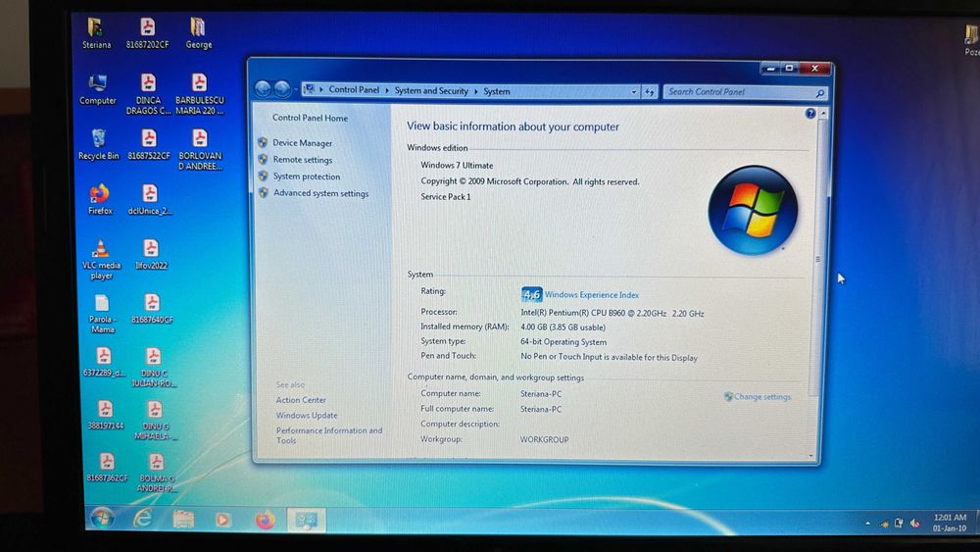The image size is (980, 552).
Task: Select the Computer desktop icon
Action: [x=97, y=89]
